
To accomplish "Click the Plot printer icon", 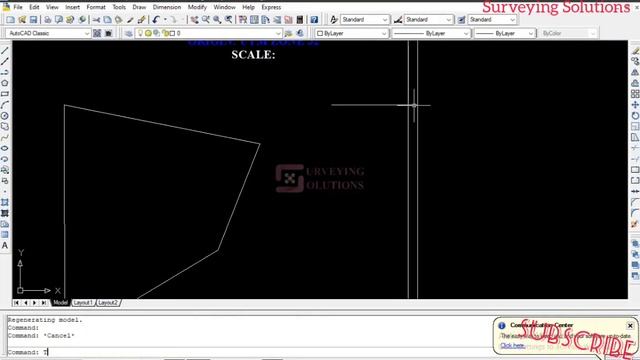I will click(x=47, y=20).
